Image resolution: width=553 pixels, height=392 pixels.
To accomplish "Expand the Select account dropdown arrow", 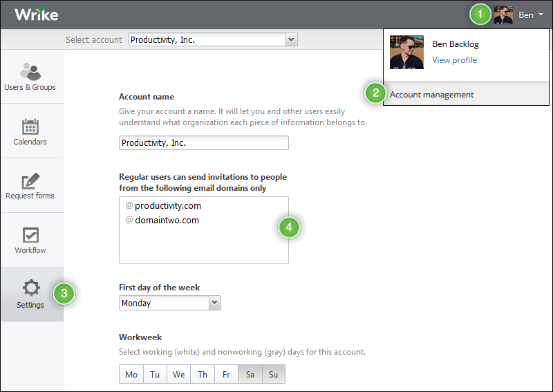I will click(291, 39).
